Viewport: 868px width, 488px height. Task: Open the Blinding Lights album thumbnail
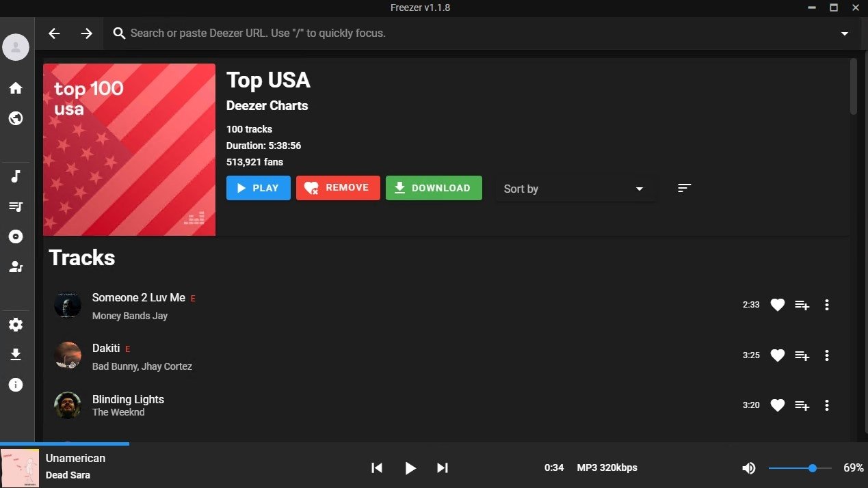[x=68, y=405]
